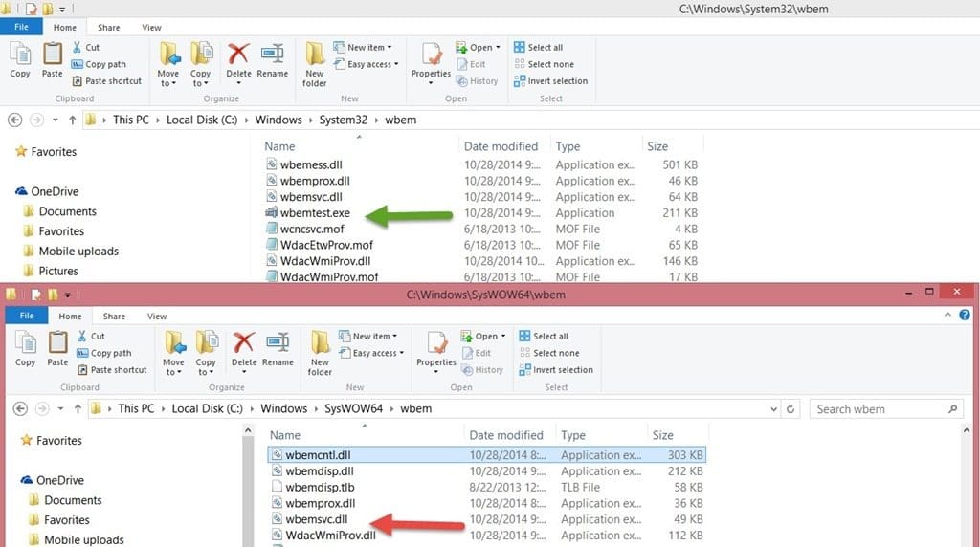Expand New item dropdown in System32 window
This screenshot has height=547, width=980.
363,48
